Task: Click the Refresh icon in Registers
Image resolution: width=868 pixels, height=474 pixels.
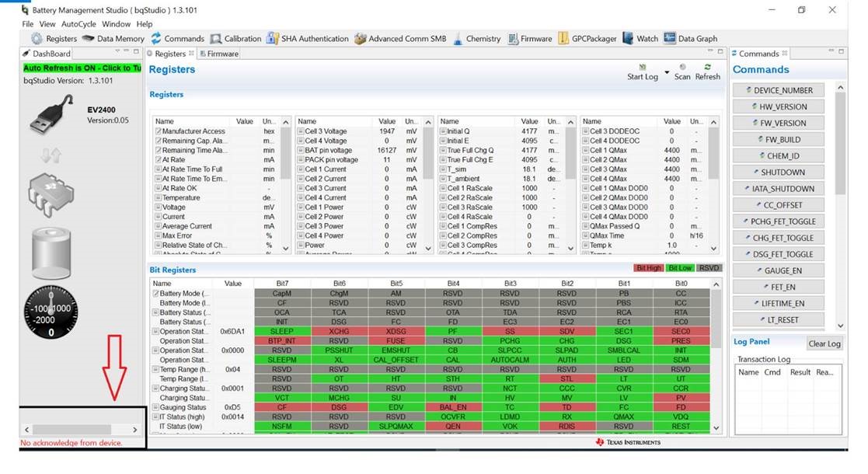Action: [x=707, y=67]
